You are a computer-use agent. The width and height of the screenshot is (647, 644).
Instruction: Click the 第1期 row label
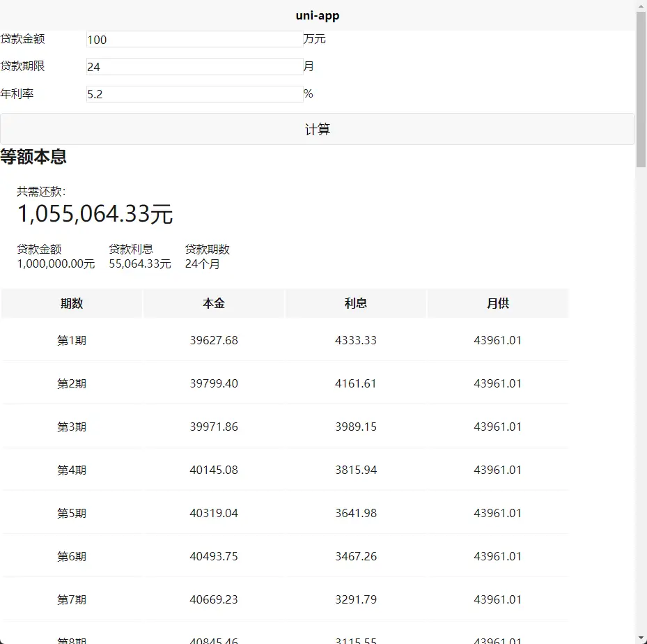click(x=72, y=341)
